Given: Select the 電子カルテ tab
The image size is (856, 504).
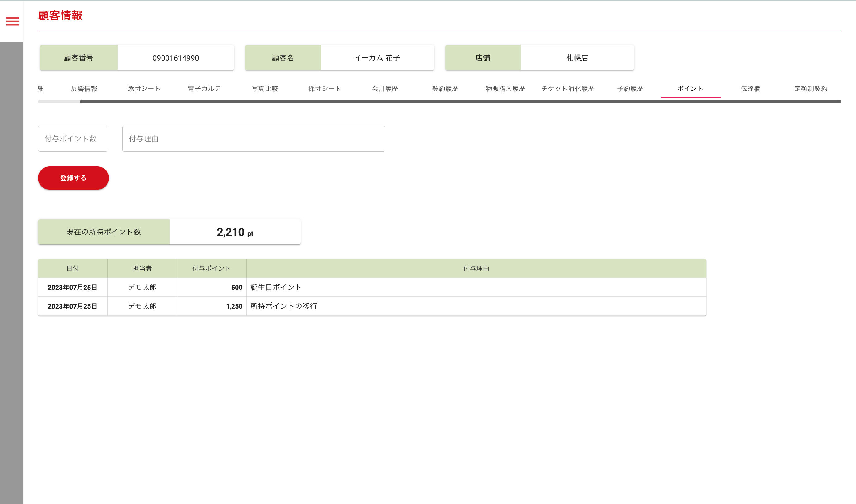Looking at the screenshot, I should click(x=204, y=89).
